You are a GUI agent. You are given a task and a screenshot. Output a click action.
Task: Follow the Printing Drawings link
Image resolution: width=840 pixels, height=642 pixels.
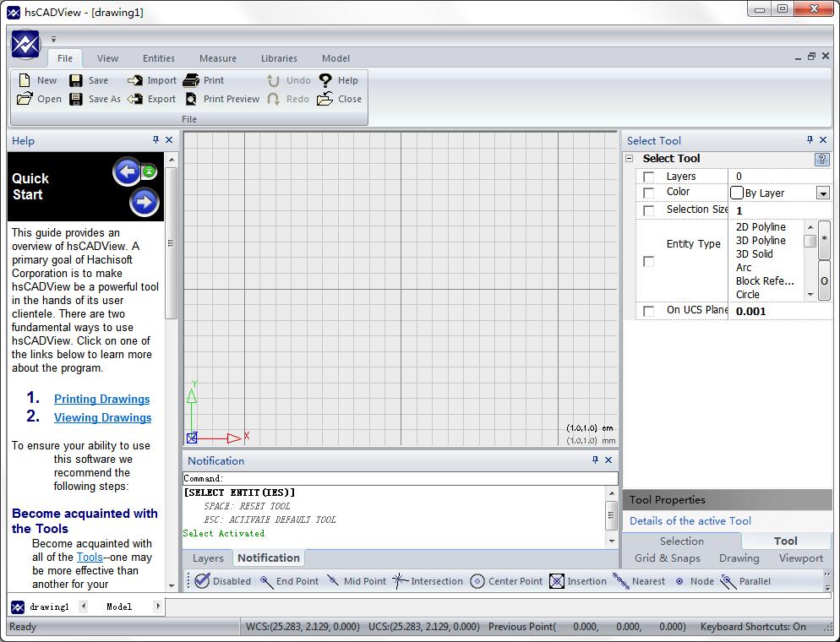[x=101, y=399]
